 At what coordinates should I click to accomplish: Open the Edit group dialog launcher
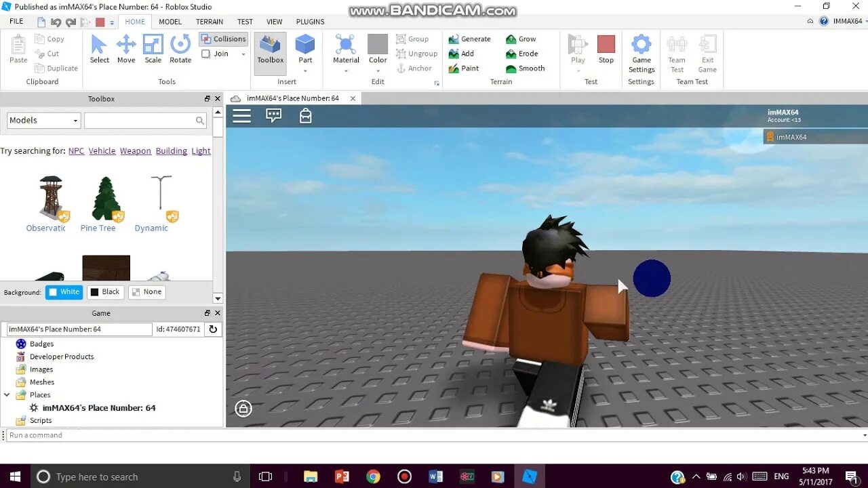tap(437, 83)
